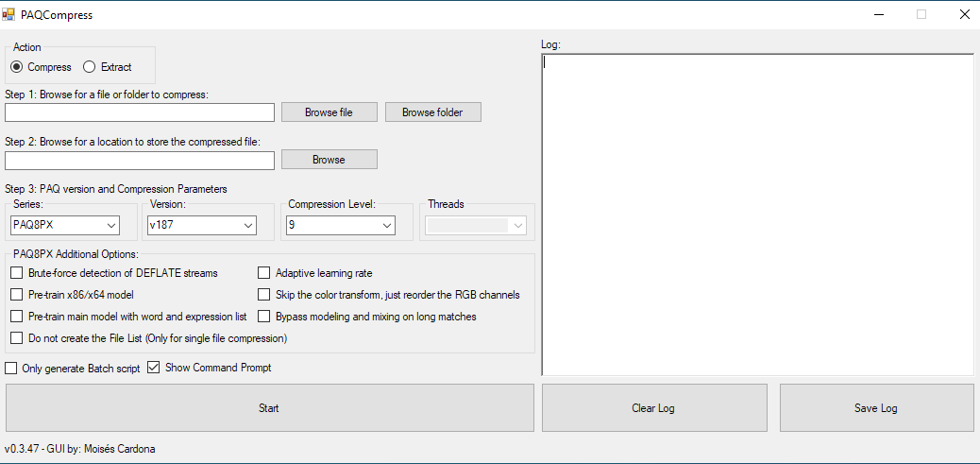Viewport: 980px width, 464px height.
Task: Click the Browse file button
Action: pyautogui.click(x=329, y=112)
